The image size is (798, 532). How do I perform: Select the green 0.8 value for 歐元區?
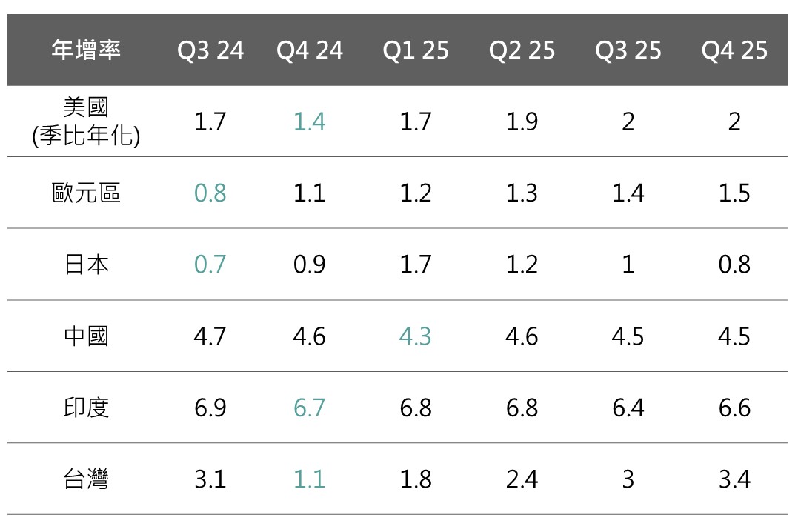210,193
